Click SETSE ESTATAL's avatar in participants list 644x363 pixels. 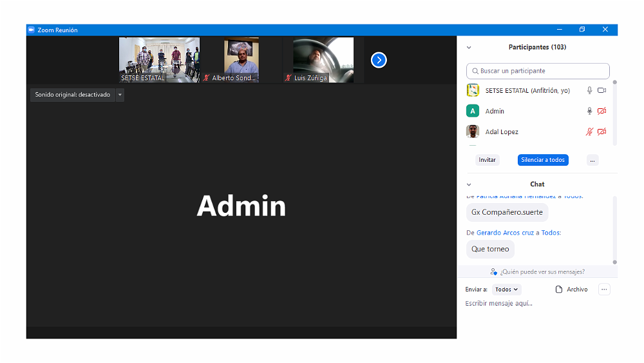pyautogui.click(x=473, y=90)
